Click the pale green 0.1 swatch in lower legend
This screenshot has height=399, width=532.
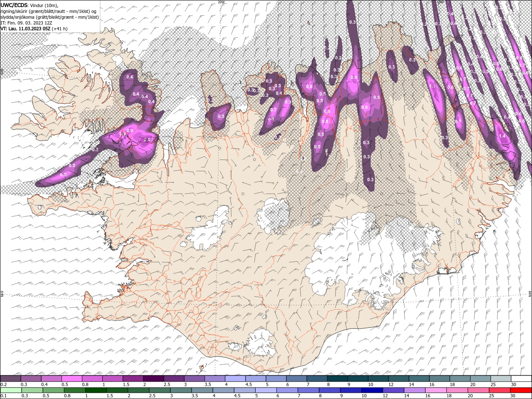click(11, 390)
